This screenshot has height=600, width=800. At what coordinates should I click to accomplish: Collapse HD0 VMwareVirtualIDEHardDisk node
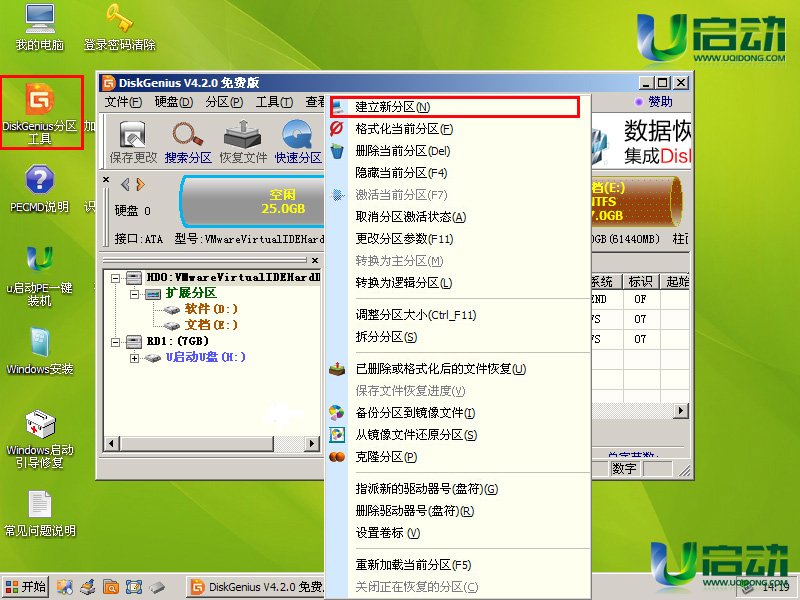[x=116, y=278]
